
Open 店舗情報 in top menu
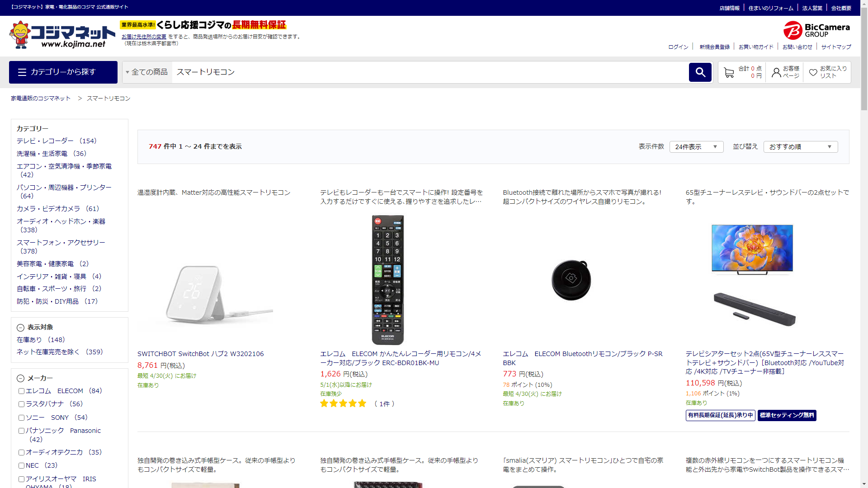click(729, 8)
